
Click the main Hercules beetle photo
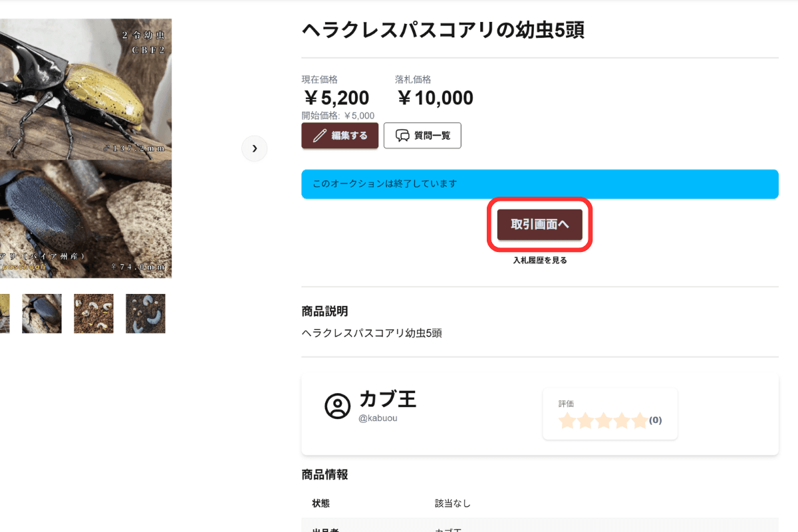point(85,148)
